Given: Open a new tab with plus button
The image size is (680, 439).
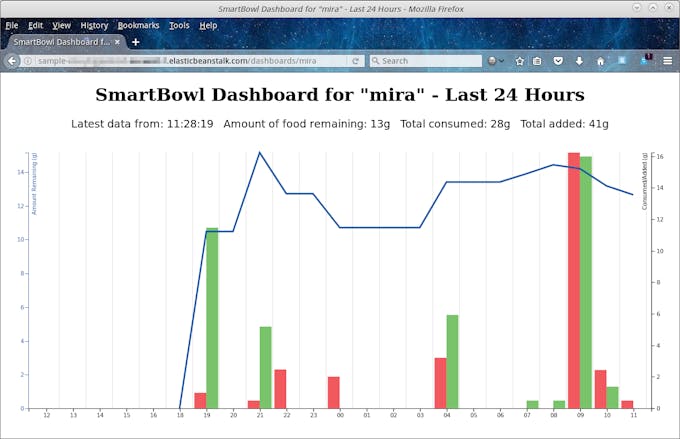Looking at the screenshot, I should [x=136, y=42].
